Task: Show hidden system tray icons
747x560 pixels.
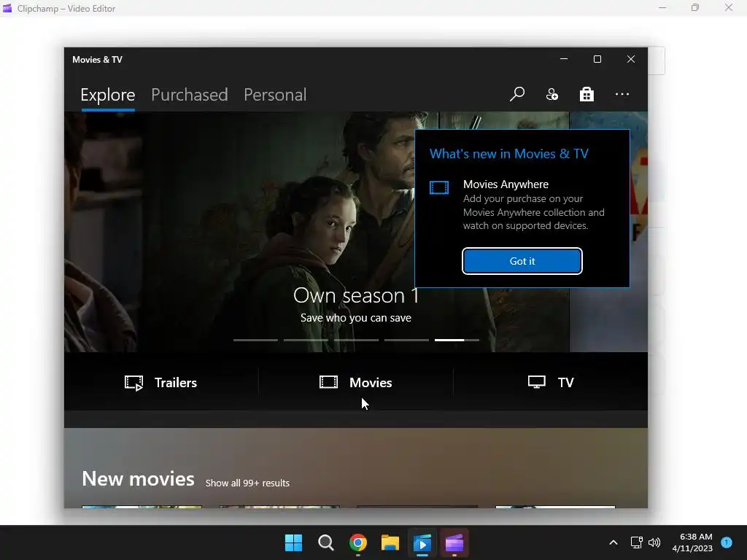Action: coord(614,542)
